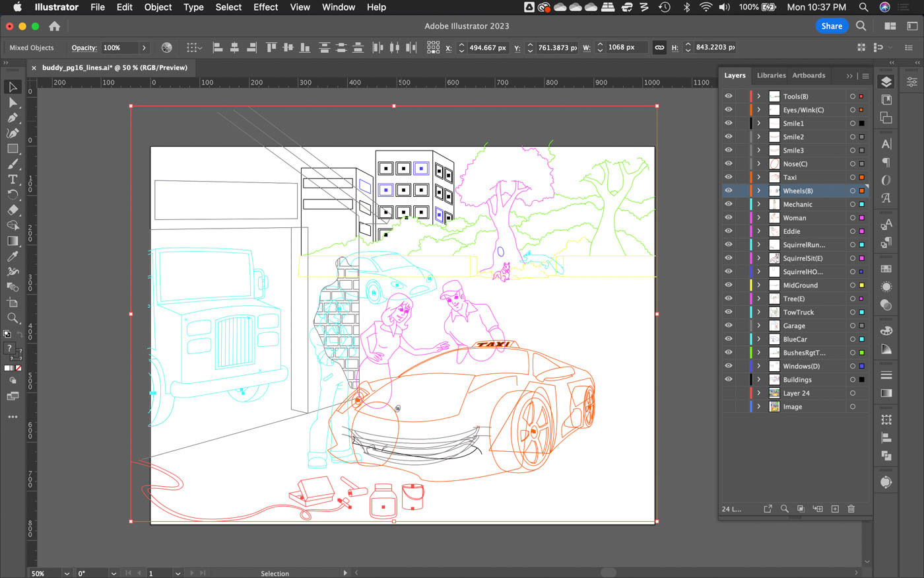Click Wheels(B) layer selection color square

861,191
